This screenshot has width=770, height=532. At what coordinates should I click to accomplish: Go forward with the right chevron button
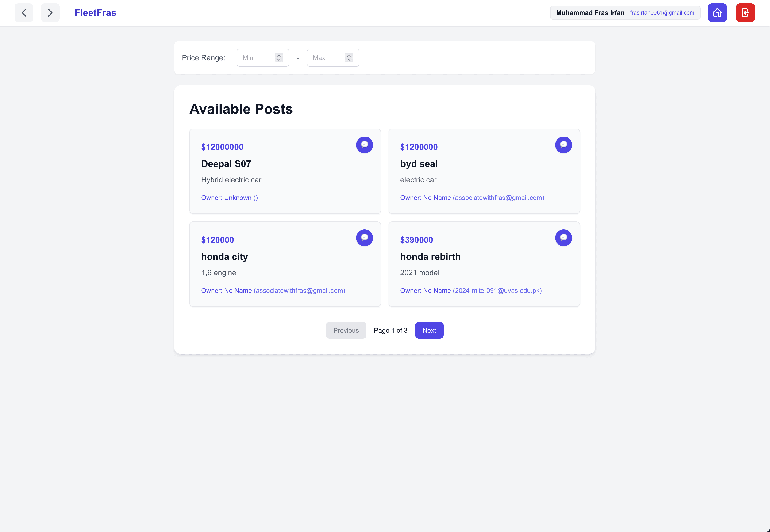coord(50,13)
